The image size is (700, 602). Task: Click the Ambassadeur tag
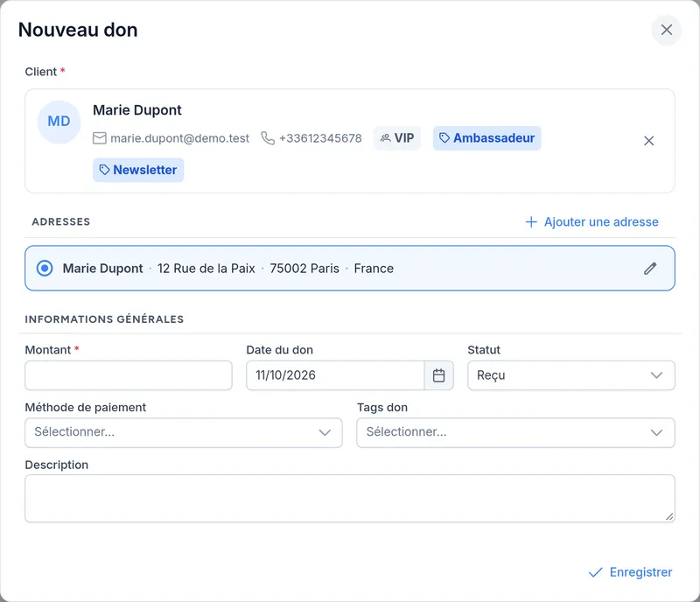(x=486, y=138)
